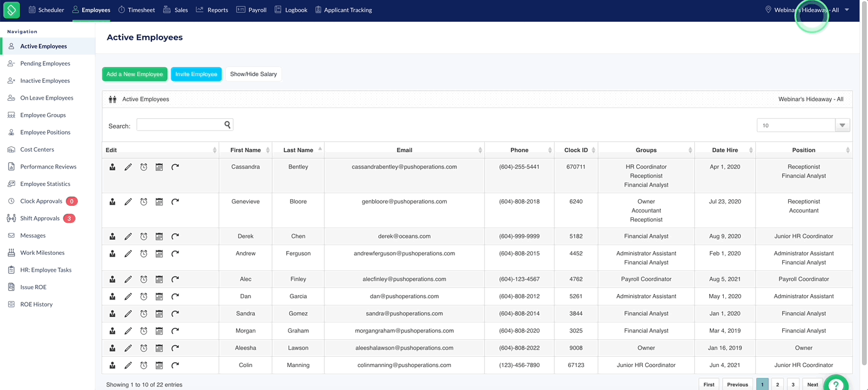Click the clock icon for Sandra Gomez
Viewport: 868px width, 390px height.
[144, 314]
